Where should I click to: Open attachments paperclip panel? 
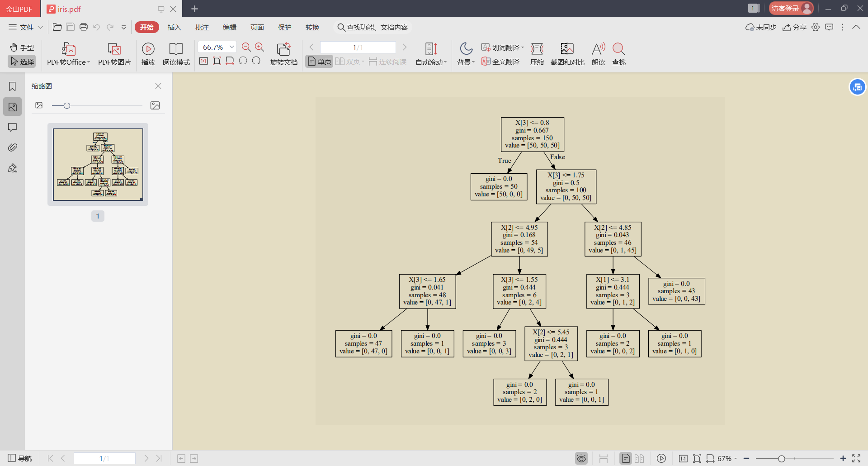[13, 147]
